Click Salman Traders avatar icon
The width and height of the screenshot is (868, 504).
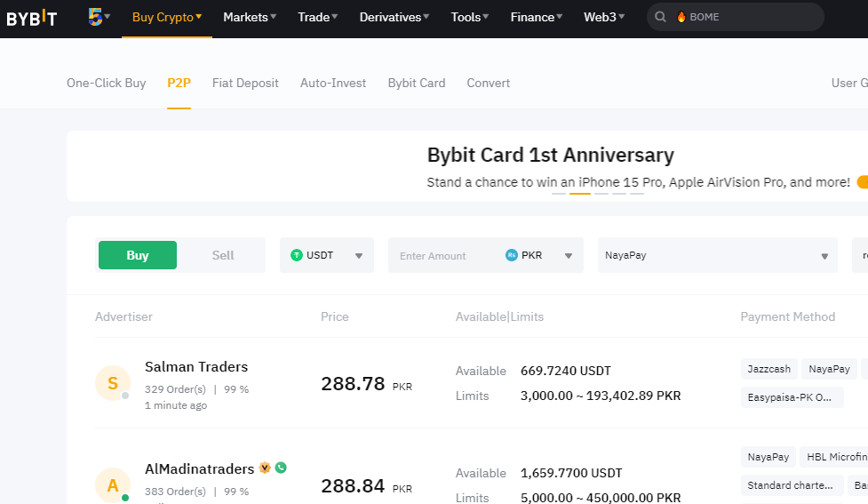[112, 383]
